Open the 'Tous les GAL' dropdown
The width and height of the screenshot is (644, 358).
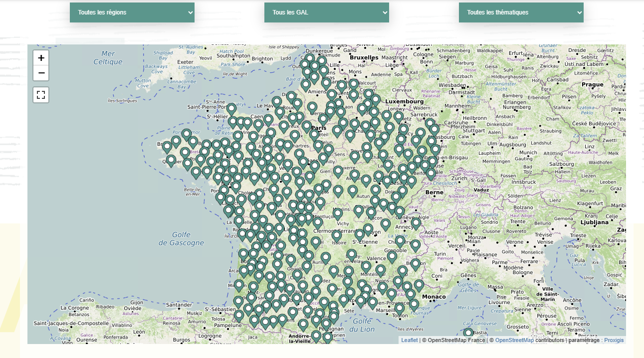pyautogui.click(x=326, y=12)
